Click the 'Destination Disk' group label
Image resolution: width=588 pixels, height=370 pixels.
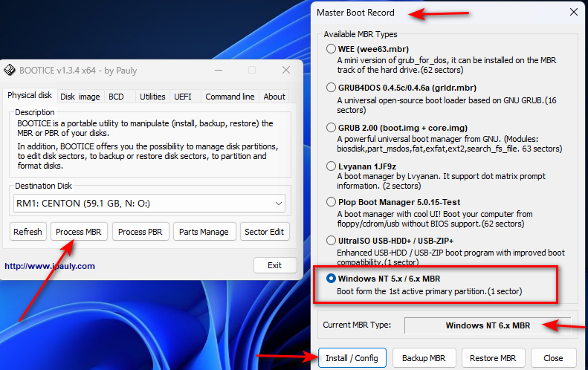(44, 186)
